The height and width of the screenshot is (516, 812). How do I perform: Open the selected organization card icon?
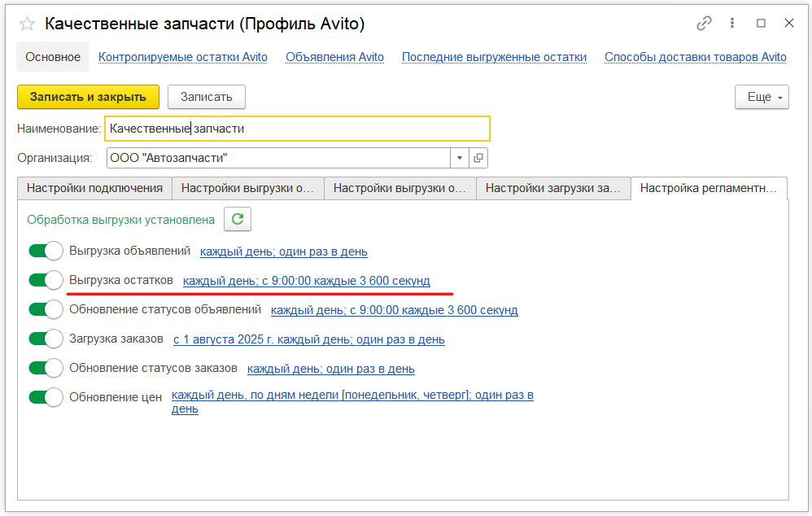pos(478,158)
